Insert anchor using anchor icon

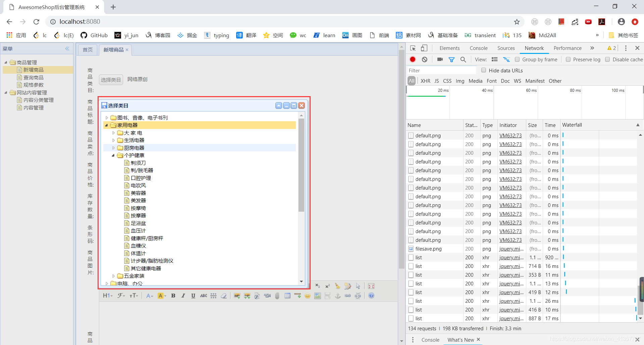point(338,295)
